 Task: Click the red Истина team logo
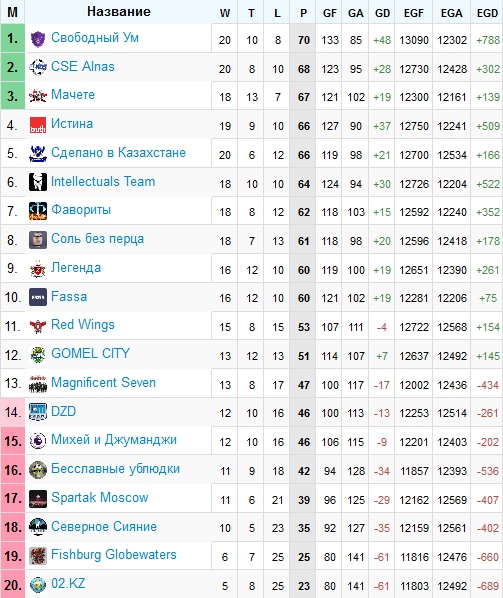tap(38, 125)
